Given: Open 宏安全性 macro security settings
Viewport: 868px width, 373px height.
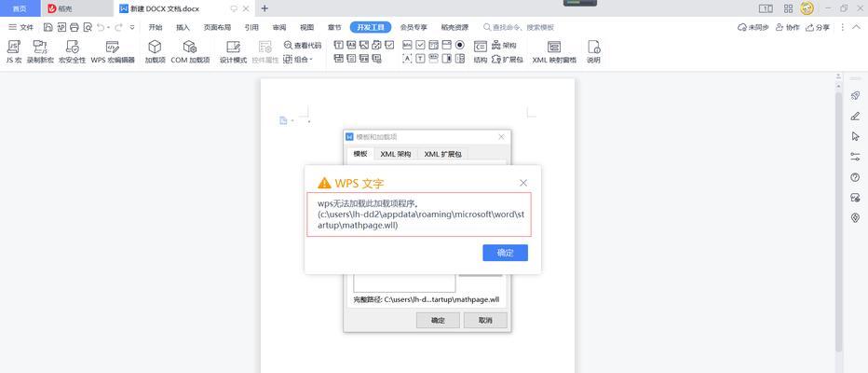Looking at the screenshot, I should click(x=72, y=52).
